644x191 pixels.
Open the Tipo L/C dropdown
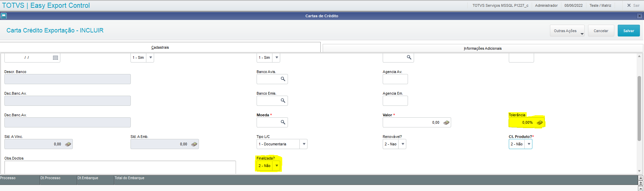(304, 144)
